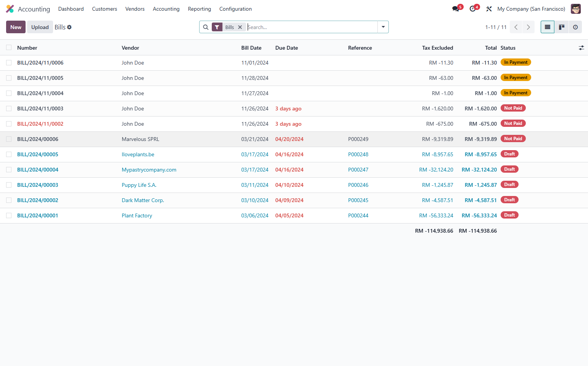588x366 pixels.
Task: Open bill BILL/2024/11/0002
Action: [x=40, y=124]
